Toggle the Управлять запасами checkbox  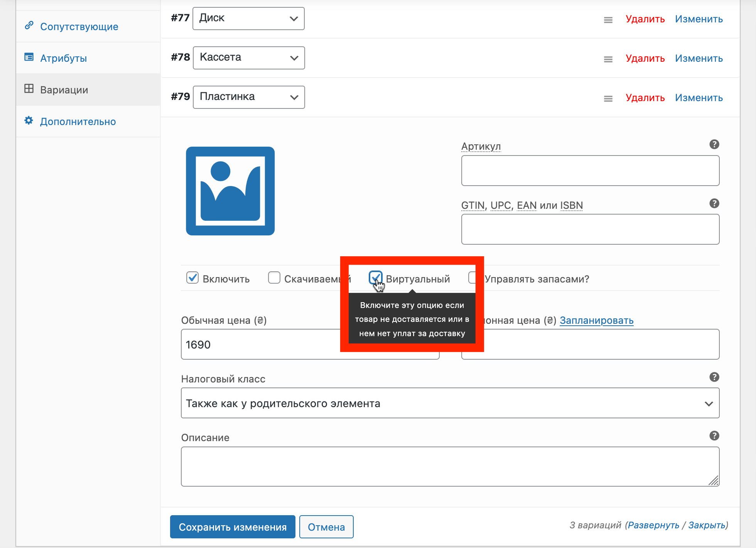coord(472,278)
